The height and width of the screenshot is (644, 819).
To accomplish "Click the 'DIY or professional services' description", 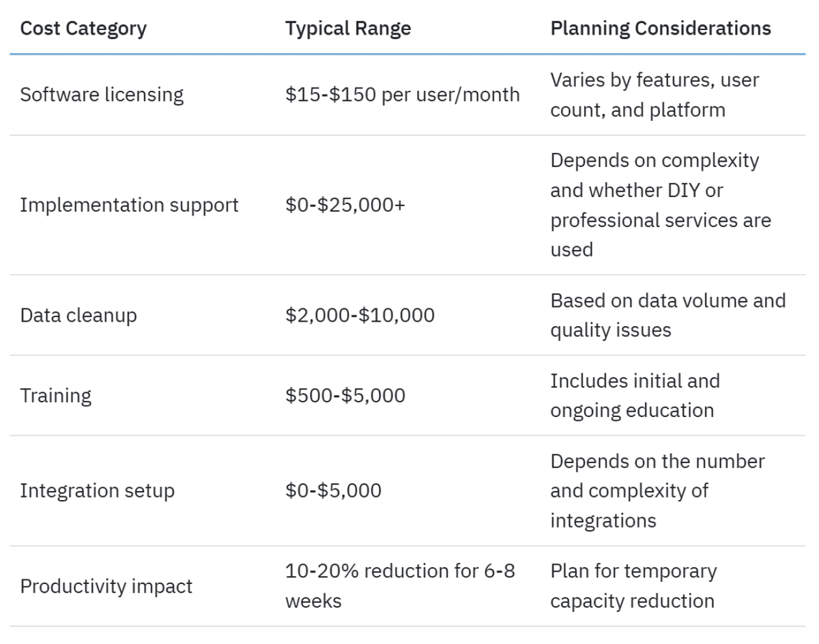I will pyautogui.click(x=660, y=205).
